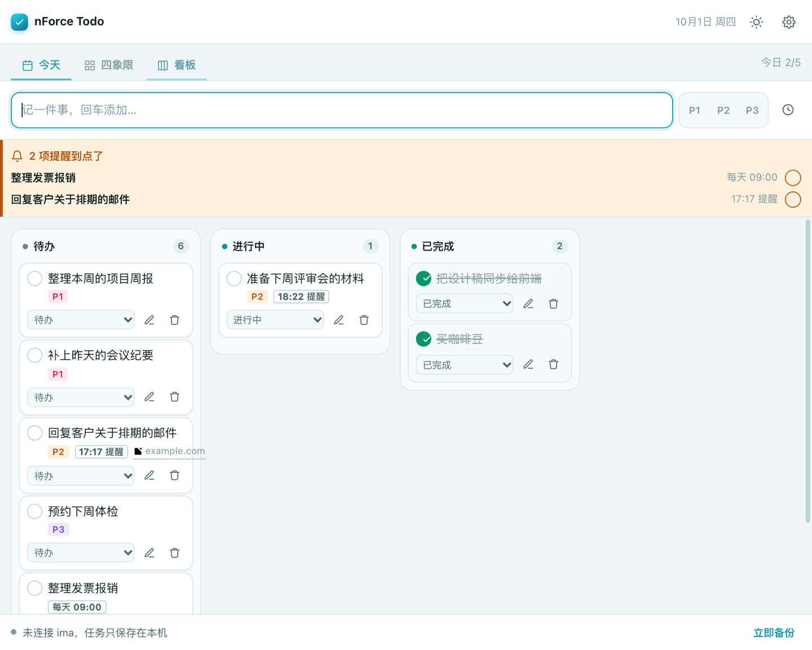The height and width of the screenshot is (650, 812).
Task: Delete the 回复客户关于排期的邮件 card
Action: (175, 476)
